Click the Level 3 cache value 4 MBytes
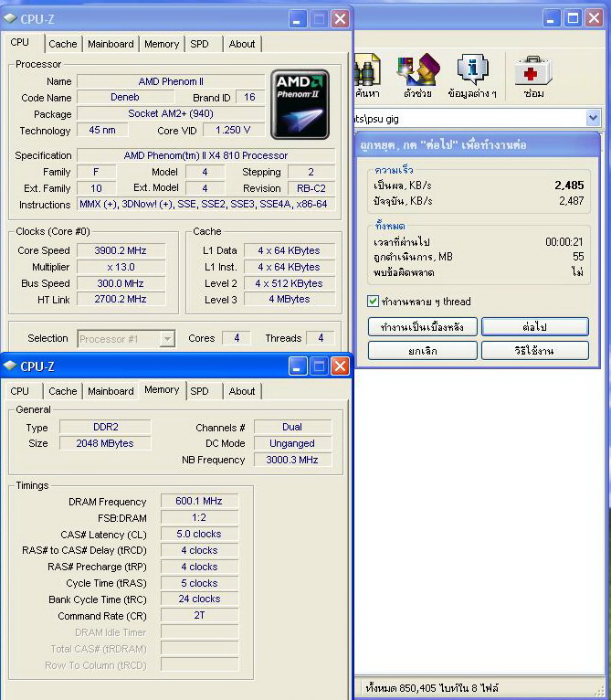This screenshot has height=700, width=611. [290, 299]
